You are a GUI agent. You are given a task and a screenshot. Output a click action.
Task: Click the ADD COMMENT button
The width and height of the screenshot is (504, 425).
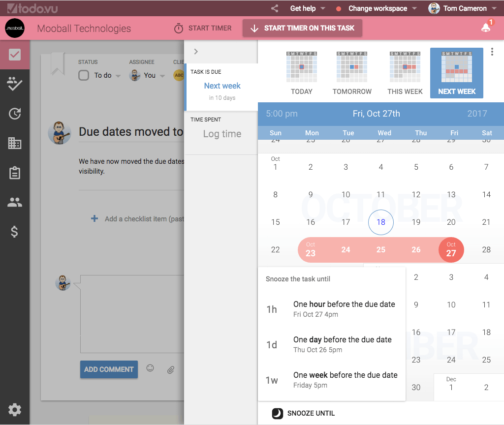(x=109, y=369)
